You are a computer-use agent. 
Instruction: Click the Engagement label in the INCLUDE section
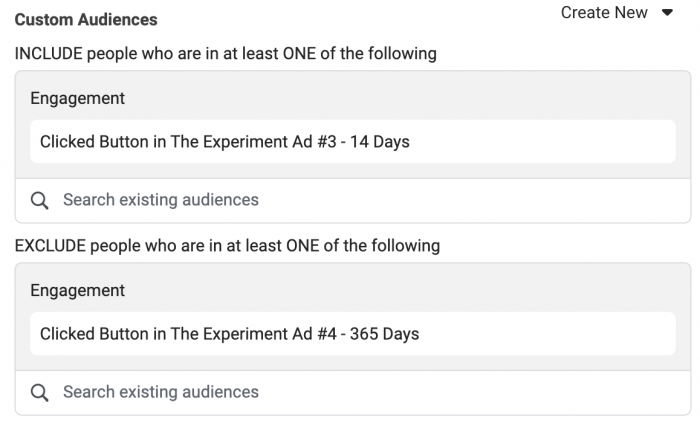[x=77, y=99]
